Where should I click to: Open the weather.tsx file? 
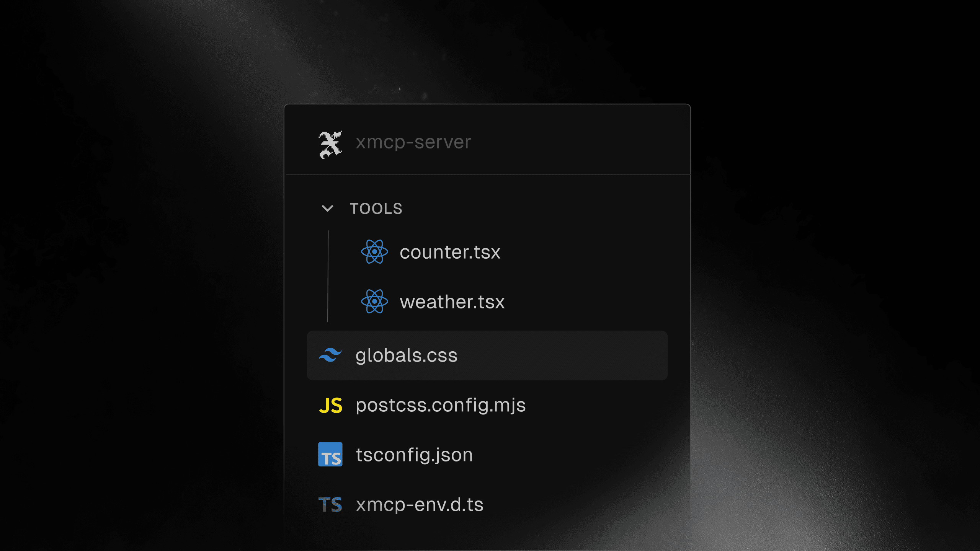452,302
